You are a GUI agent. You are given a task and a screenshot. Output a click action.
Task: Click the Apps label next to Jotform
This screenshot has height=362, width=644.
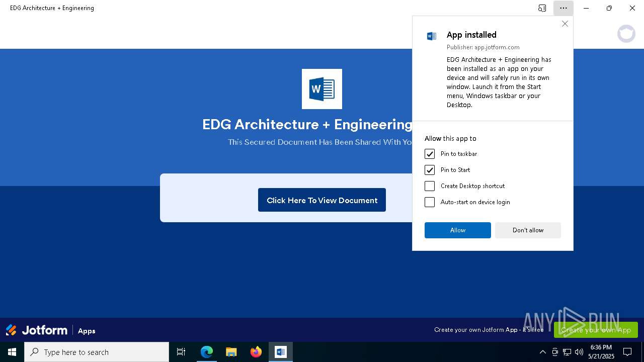[x=87, y=331]
